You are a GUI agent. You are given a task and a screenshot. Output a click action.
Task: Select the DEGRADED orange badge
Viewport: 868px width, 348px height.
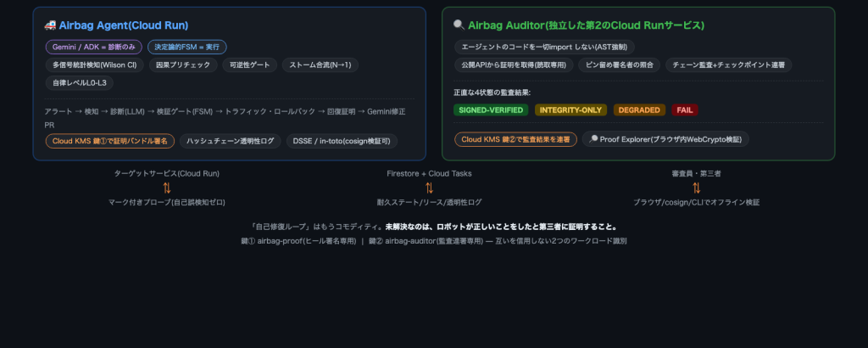point(639,109)
